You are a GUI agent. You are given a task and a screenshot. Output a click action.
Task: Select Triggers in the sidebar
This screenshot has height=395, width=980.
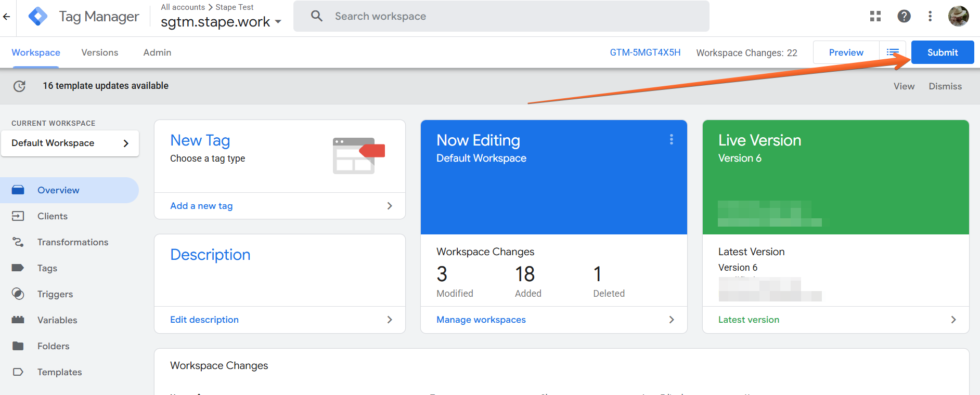point(55,294)
